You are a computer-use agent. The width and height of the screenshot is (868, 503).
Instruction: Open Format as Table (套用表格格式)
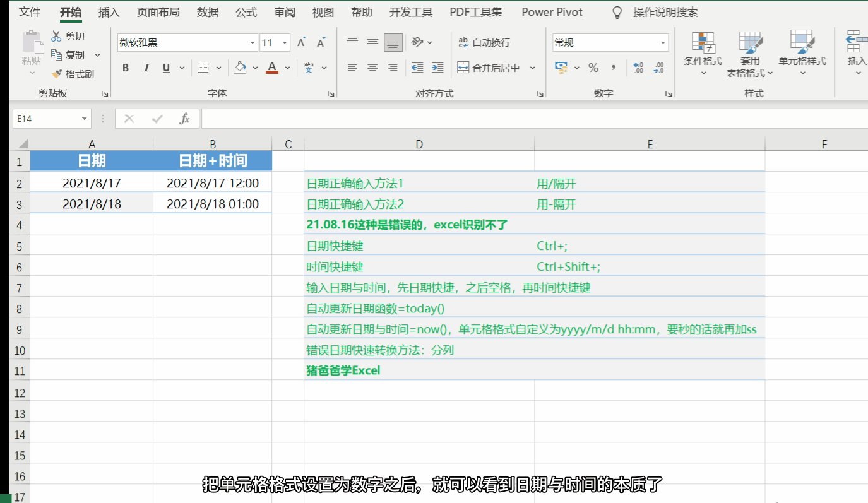coord(751,53)
